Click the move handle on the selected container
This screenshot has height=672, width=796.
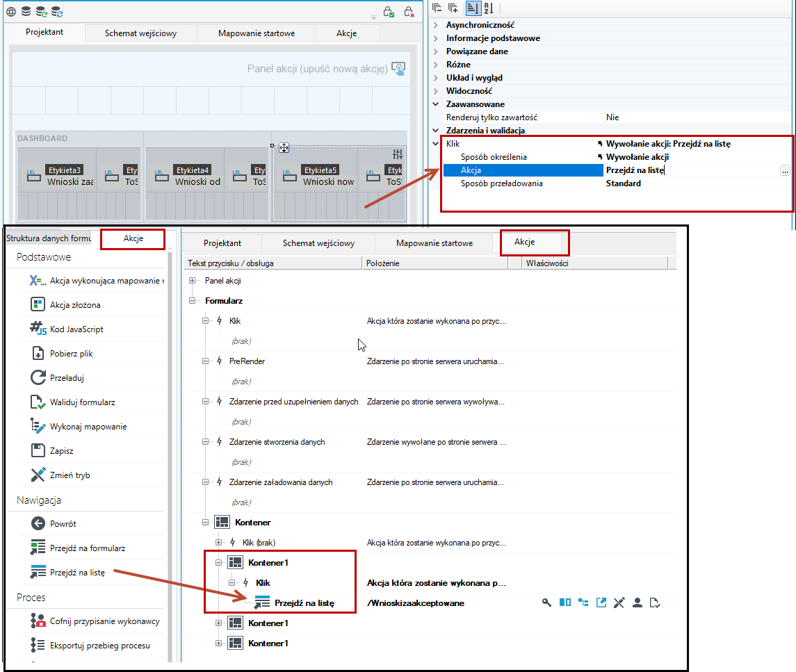point(284,148)
